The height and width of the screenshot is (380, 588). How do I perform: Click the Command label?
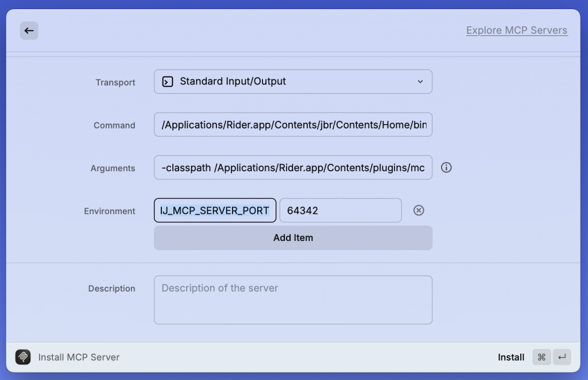click(x=114, y=125)
